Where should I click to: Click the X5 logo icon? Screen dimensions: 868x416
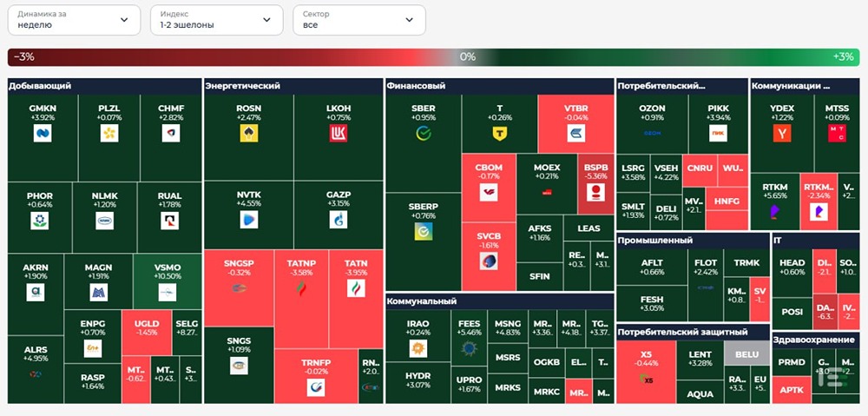pos(646,379)
